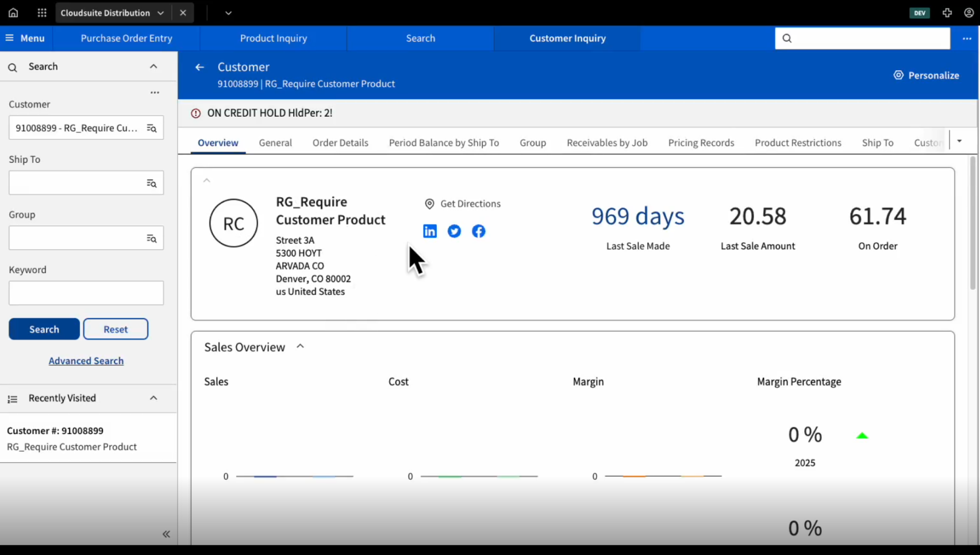Click the top search input field
This screenshot has width=980, height=555.
pyautogui.click(x=862, y=38)
